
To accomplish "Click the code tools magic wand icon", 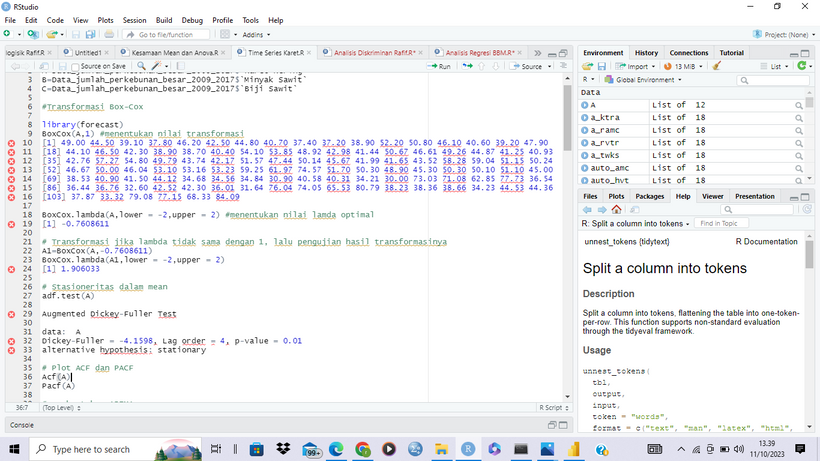I will (x=157, y=66).
